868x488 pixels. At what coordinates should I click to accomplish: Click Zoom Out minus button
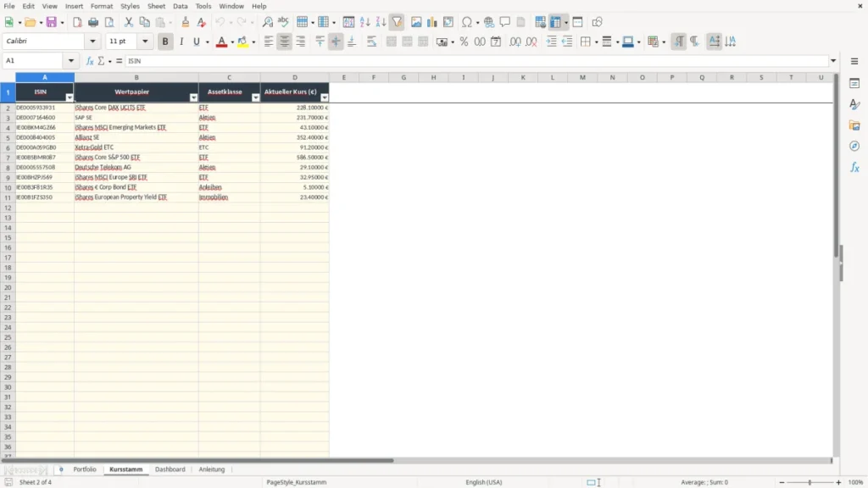[x=782, y=482]
